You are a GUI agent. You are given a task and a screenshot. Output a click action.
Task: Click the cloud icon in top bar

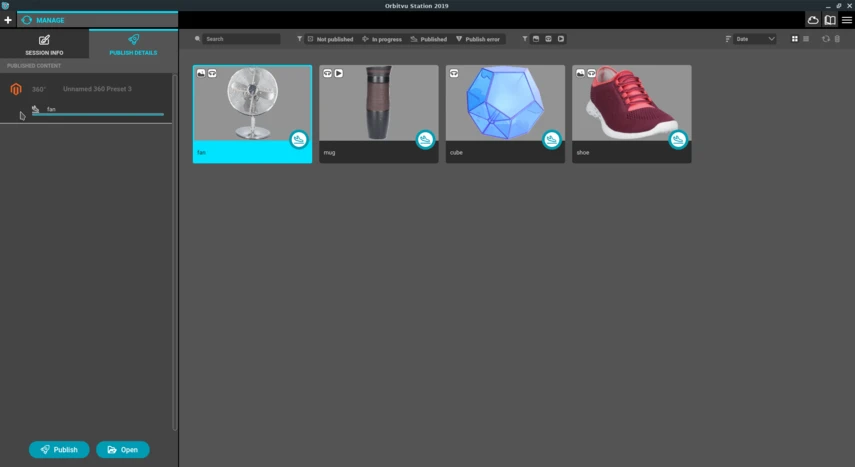812,20
